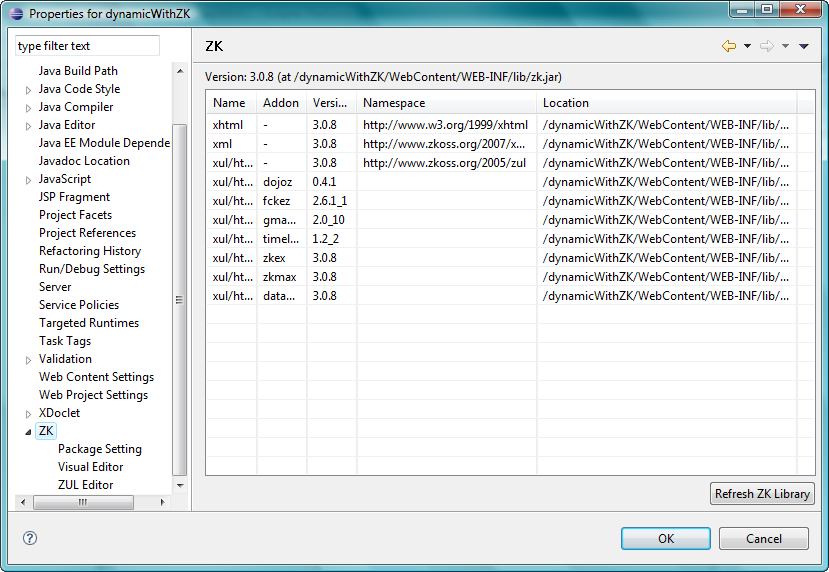
Task: Click the Location column header
Action: click(x=666, y=103)
